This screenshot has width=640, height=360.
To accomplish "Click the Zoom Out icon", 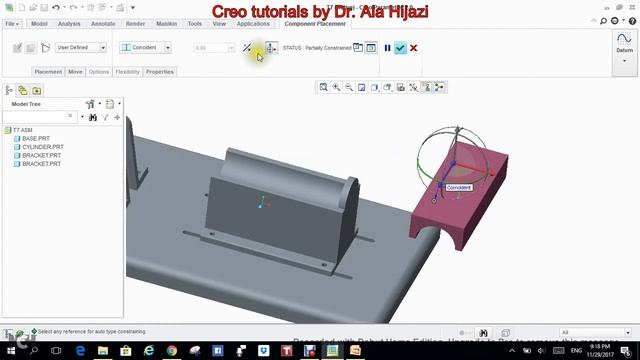I will coord(349,87).
